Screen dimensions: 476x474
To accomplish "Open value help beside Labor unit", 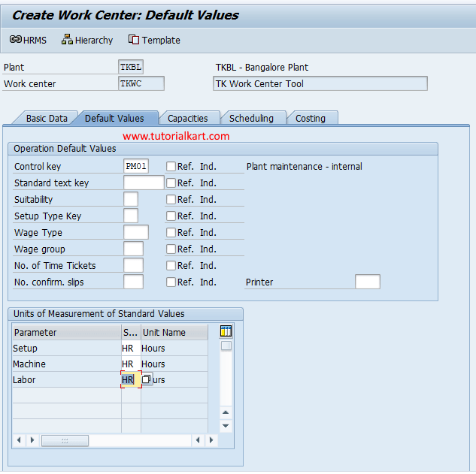I will click(147, 379).
